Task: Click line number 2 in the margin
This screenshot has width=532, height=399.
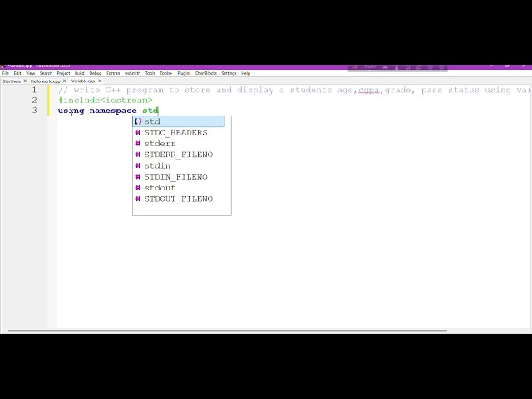Action: tap(34, 101)
